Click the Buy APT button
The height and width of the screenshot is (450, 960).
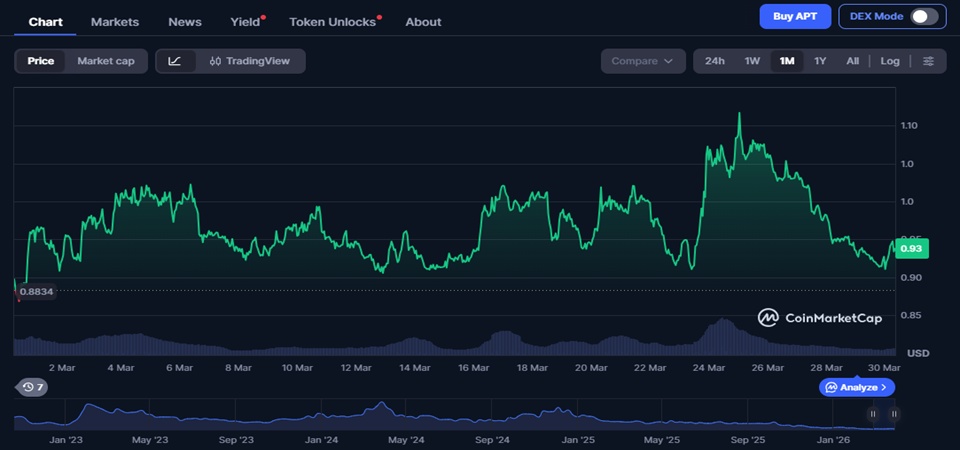(x=795, y=17)
